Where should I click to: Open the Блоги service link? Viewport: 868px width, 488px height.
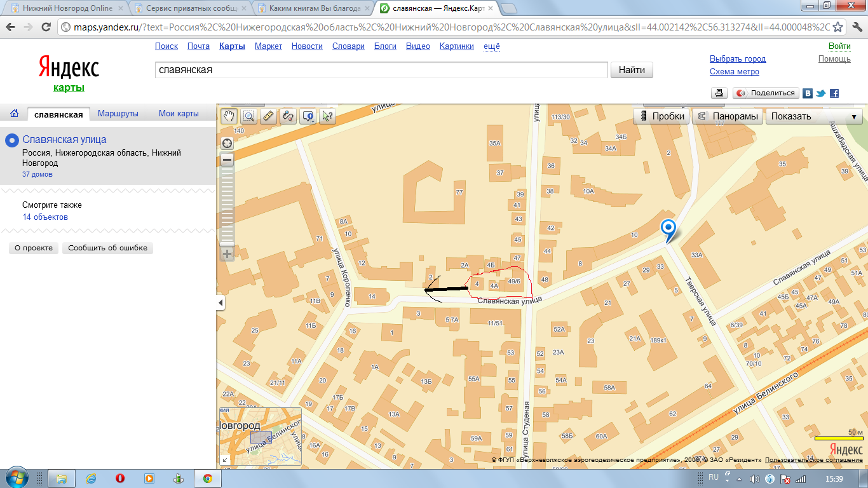385,46
